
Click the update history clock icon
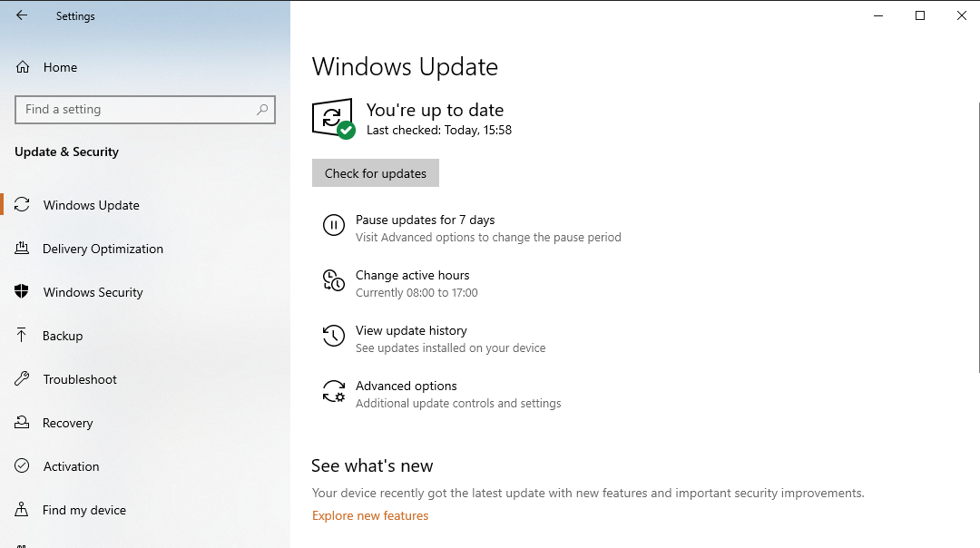point(334,336)
